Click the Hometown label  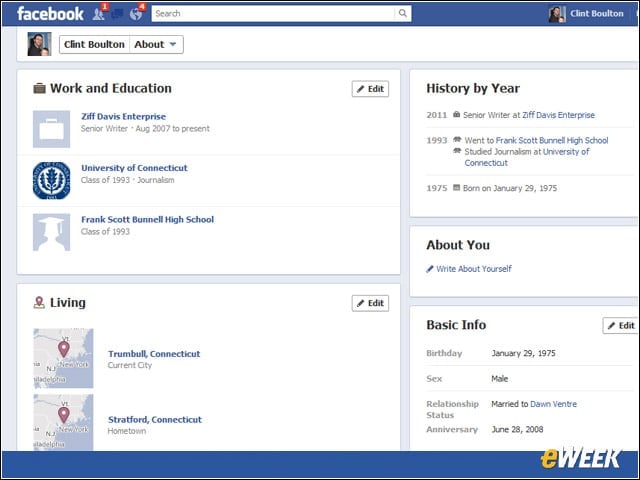127,431
